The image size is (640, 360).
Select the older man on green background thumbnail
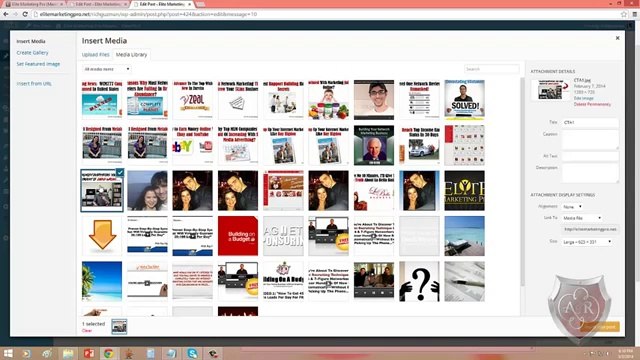[374, 145]
